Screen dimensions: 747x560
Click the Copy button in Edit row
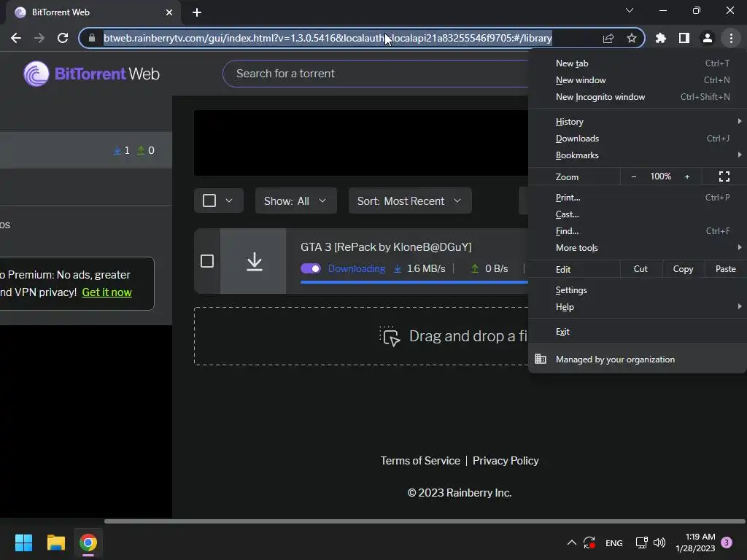683,269
